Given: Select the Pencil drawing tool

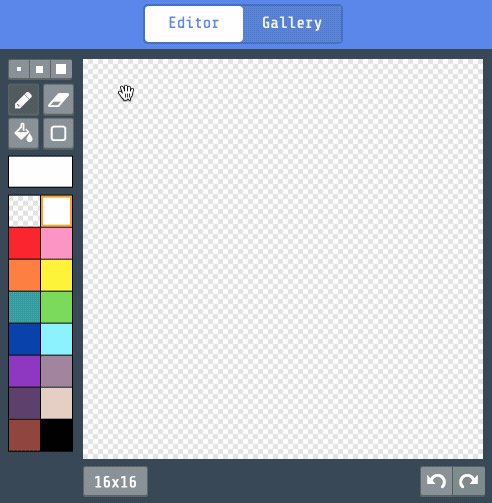Looking at the screenshot, I should click(x=23, y=100).
